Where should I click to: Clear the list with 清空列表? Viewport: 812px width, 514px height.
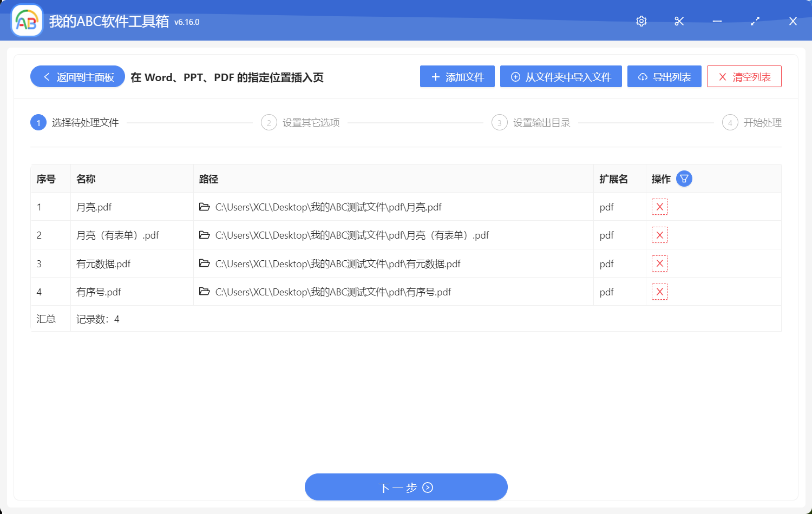coord(744,77)
